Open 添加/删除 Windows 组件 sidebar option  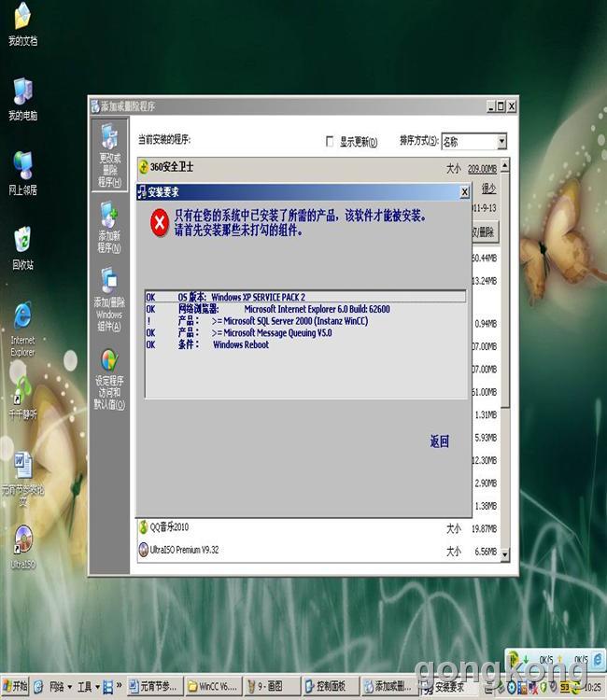(109, 294)
